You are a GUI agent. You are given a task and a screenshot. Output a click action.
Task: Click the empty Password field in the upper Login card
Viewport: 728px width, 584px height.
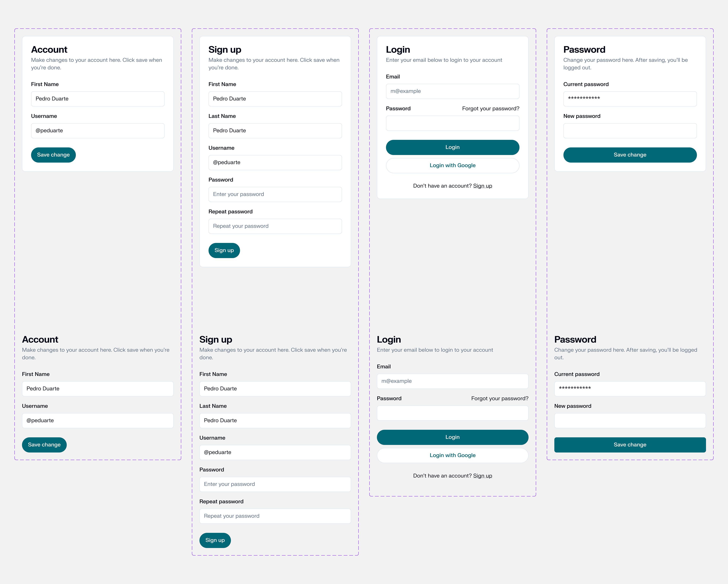(x=453, y=123)
